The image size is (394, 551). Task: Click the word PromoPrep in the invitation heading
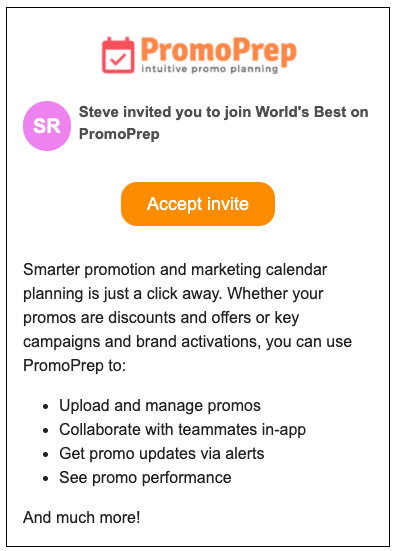119,134
